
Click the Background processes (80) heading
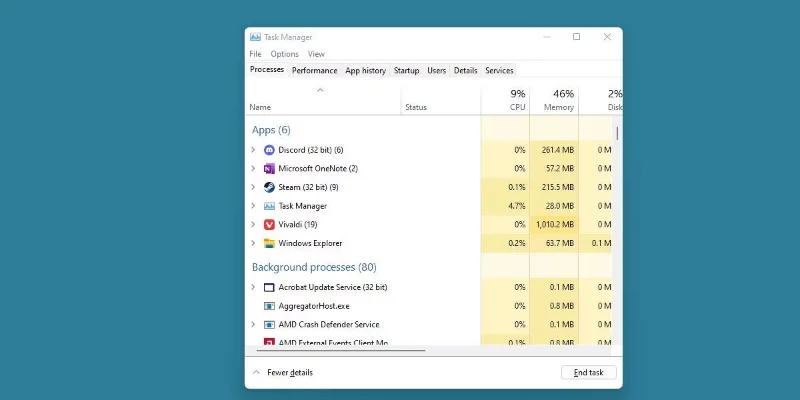pos(314,267)
